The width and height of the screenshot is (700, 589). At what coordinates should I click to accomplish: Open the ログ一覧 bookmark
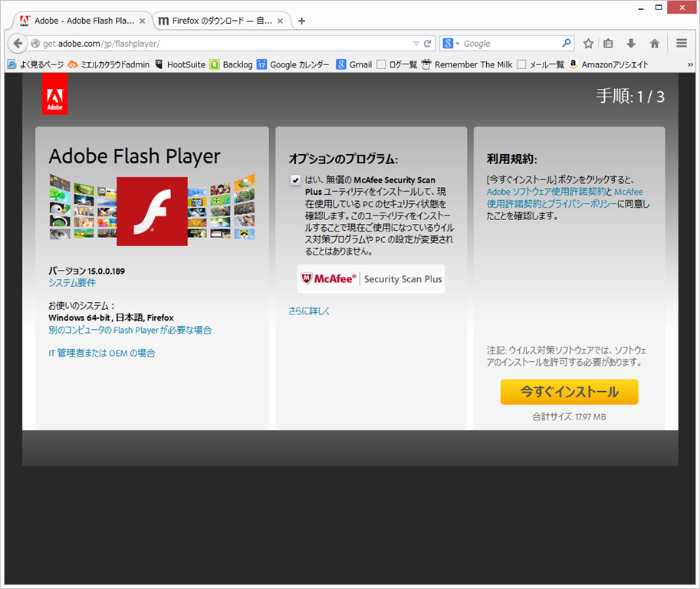pos(397,64)
